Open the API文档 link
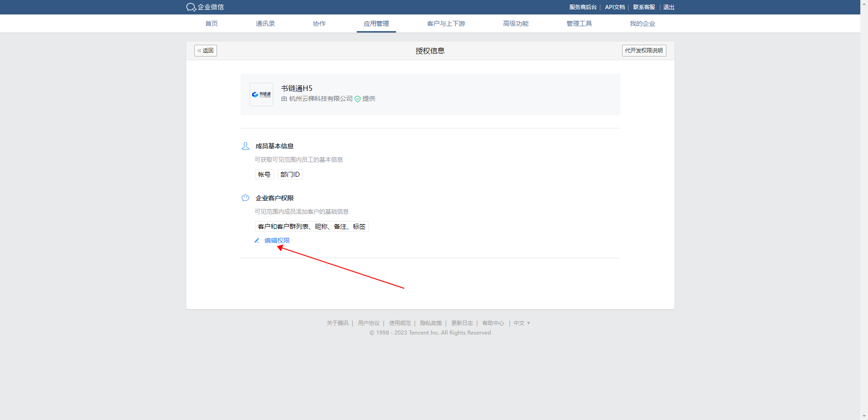 click(615, 7)
